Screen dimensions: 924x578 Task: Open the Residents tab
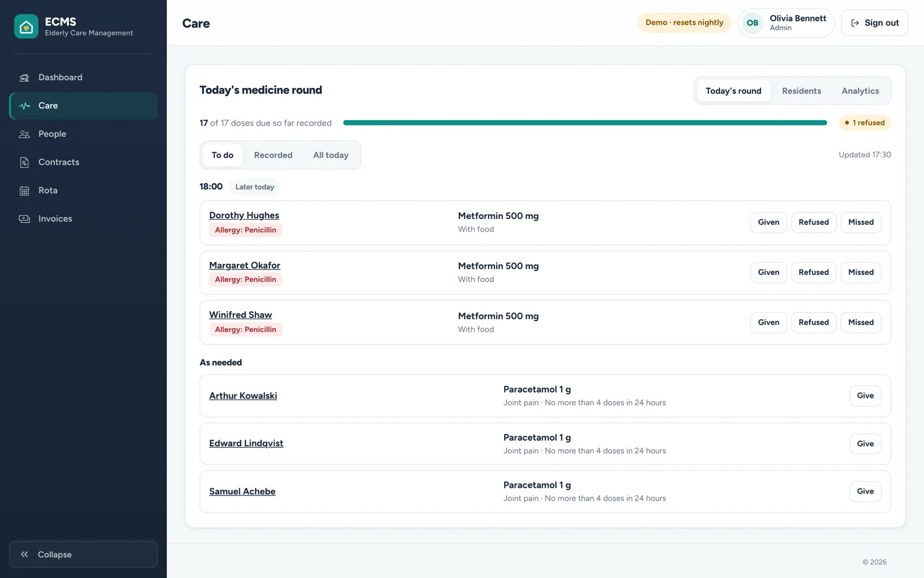pyautogui.click(x=802, y=91)
